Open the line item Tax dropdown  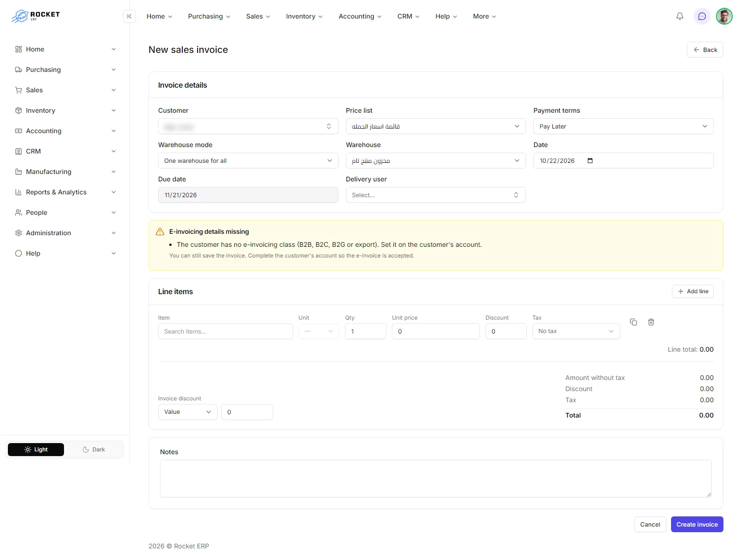click(x=576, y=331)
